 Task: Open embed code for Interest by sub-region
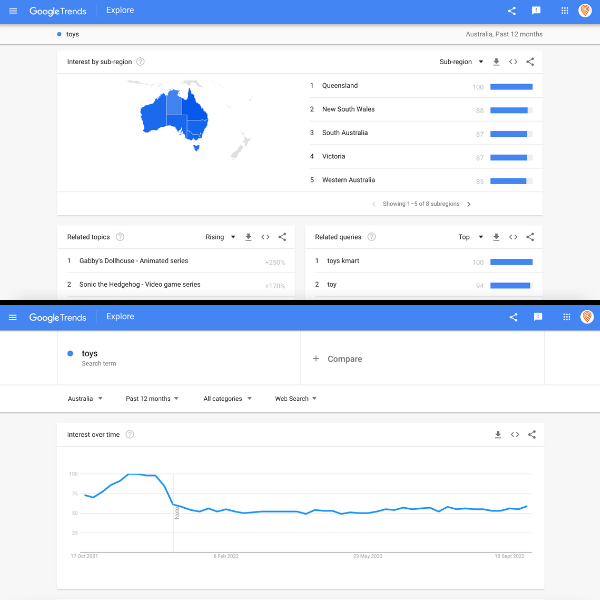[x=513, y=62]
